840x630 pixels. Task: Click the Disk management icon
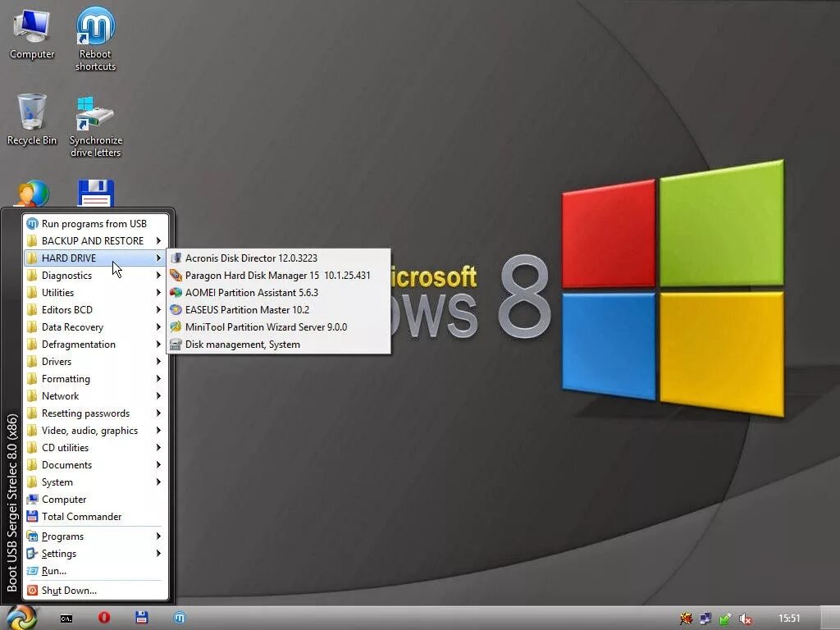(x=176, y=345)
